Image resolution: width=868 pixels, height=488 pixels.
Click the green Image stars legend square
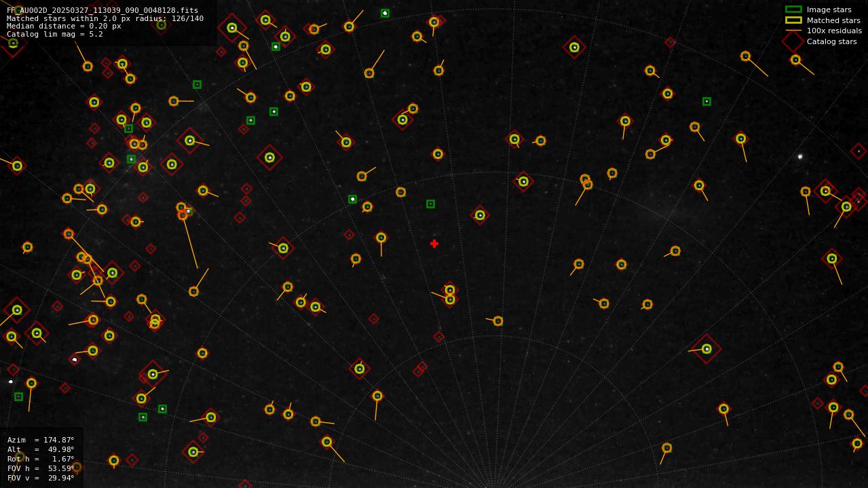pyautogui.click(x=793, y=10)
